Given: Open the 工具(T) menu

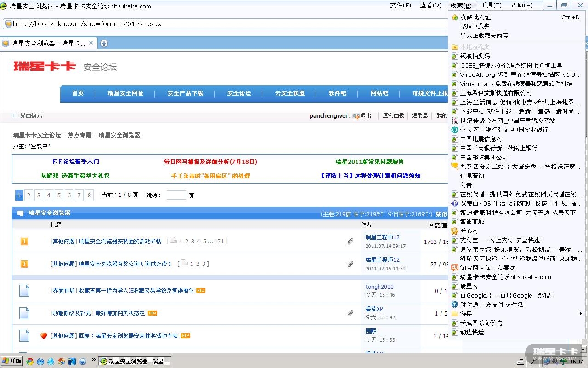Looking at the screenshot, I should 491,6.
